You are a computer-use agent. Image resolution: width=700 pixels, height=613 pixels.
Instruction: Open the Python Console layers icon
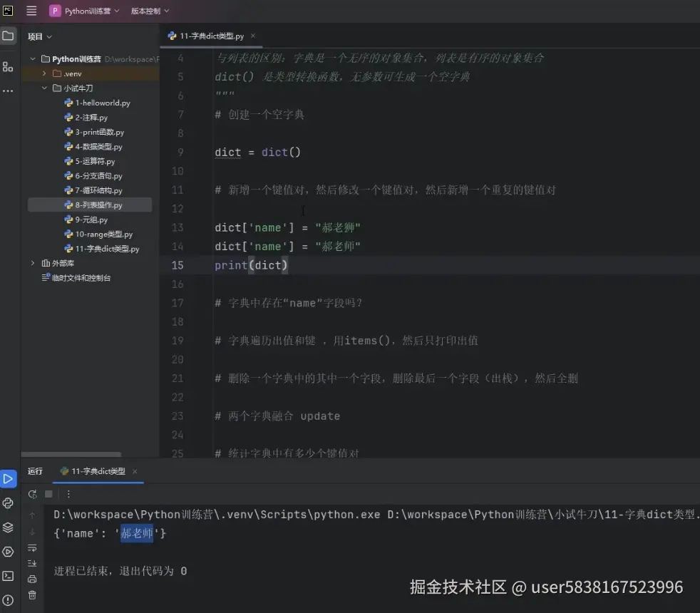pos(8,527)
